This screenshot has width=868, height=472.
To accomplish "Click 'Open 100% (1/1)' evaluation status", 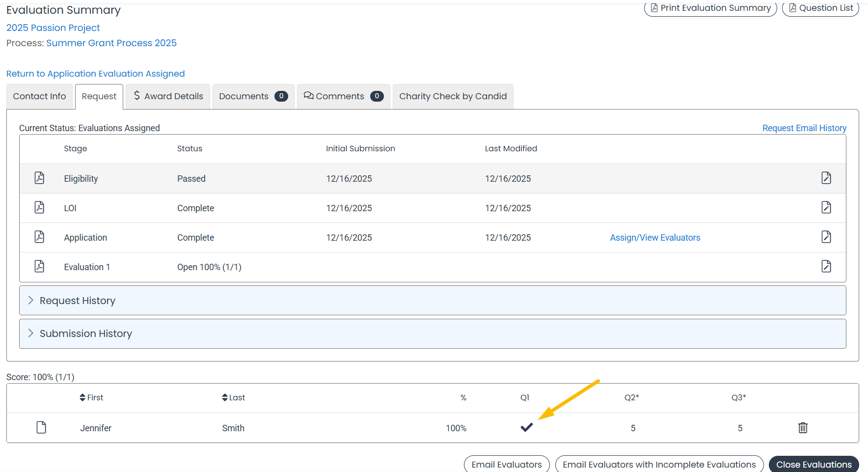I will click(209, 267).
